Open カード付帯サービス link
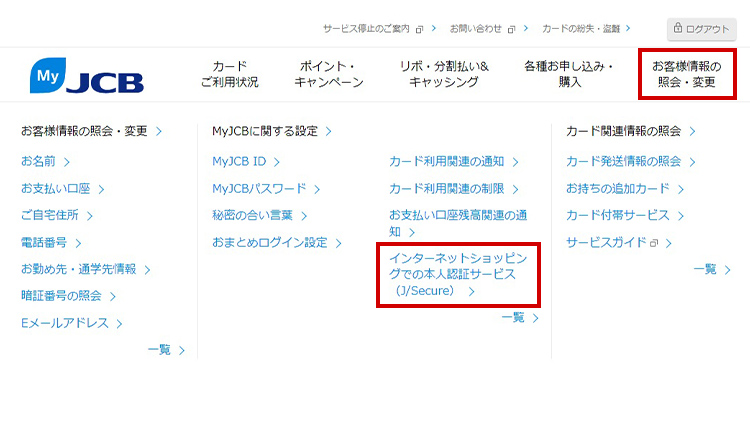750x437 pixels. (x=618, y=215)
